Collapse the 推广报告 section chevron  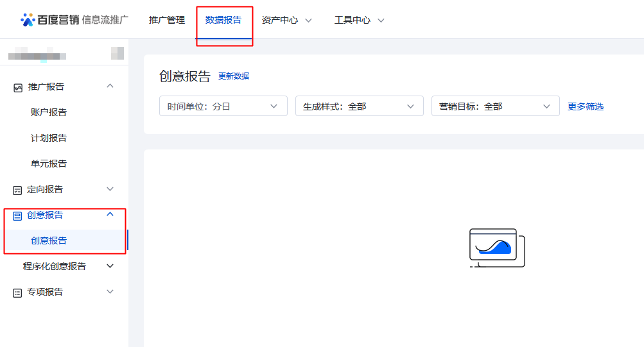[110, 86]
